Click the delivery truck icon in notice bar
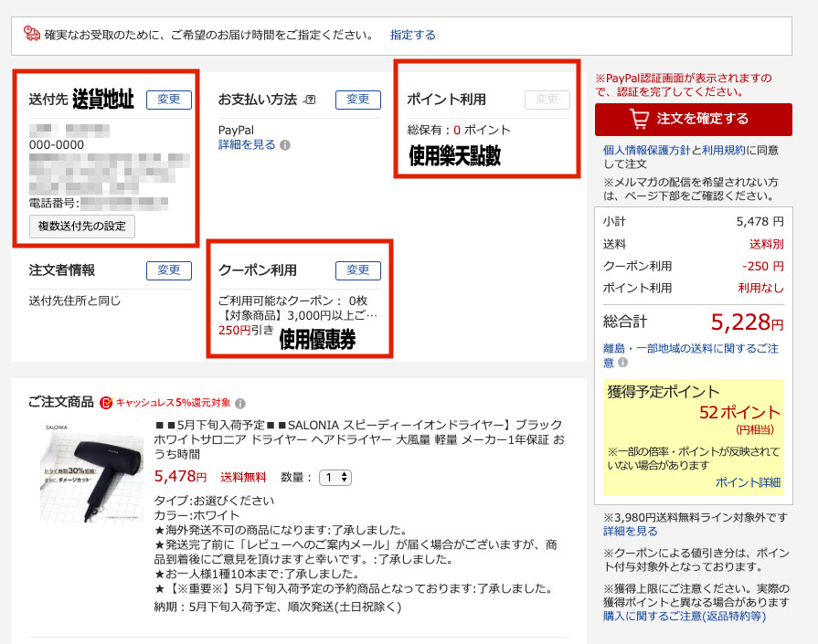Viewport: 818px width, 644px height. 32,34
